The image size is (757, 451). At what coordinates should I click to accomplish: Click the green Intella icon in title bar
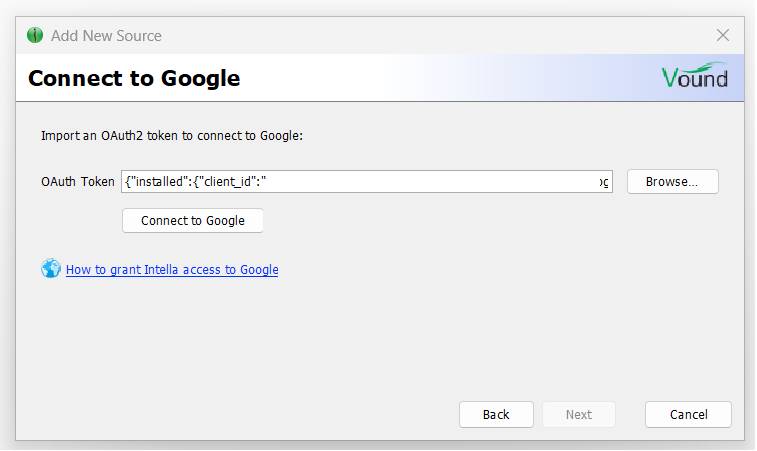35,35
